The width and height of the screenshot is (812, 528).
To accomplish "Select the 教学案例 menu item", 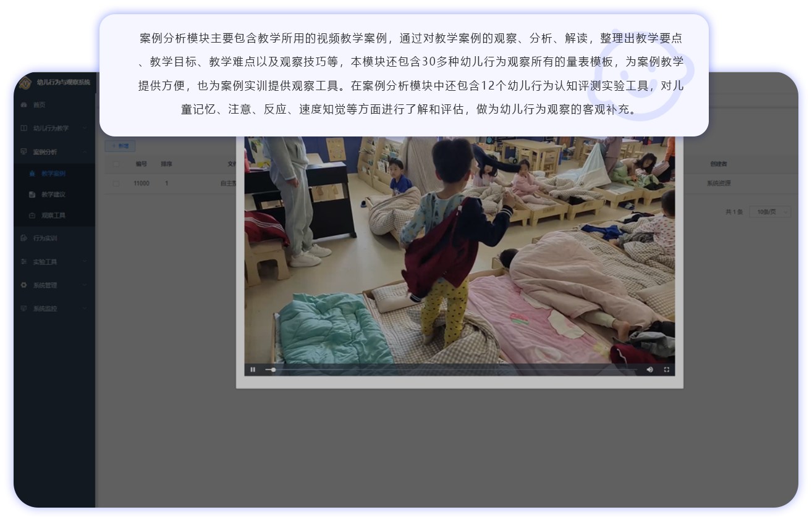I will click(x=53, y=174).
